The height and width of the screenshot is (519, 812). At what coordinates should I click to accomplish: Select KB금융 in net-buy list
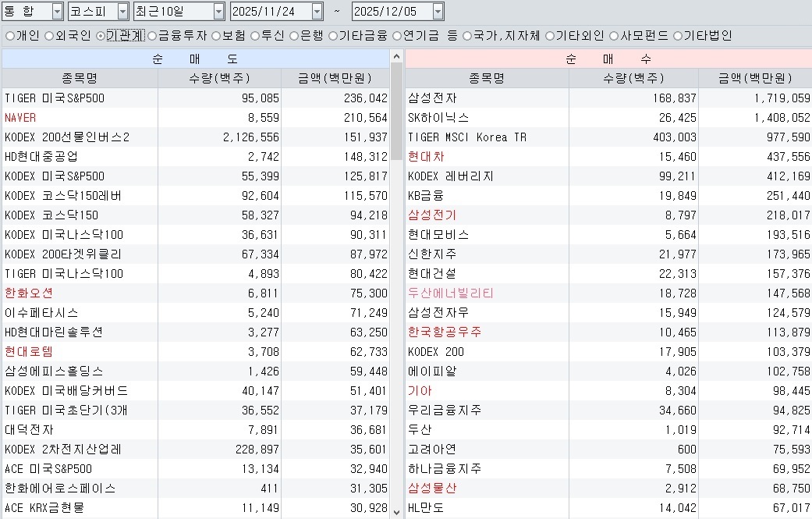point(608,196)
